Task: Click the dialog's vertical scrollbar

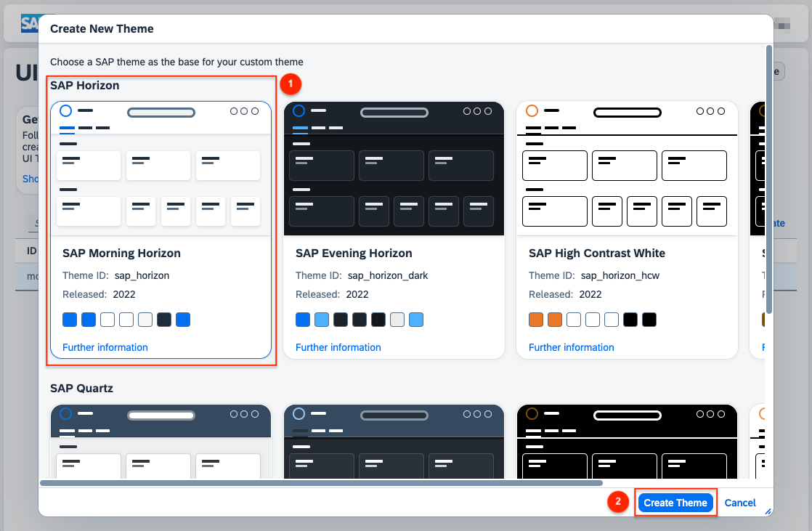Action: [x=769, y=179]
